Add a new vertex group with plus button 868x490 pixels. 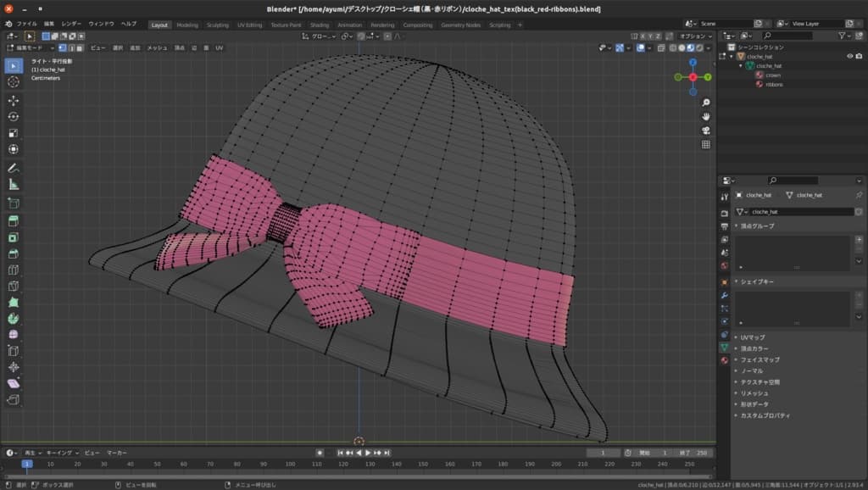(859, 240)
